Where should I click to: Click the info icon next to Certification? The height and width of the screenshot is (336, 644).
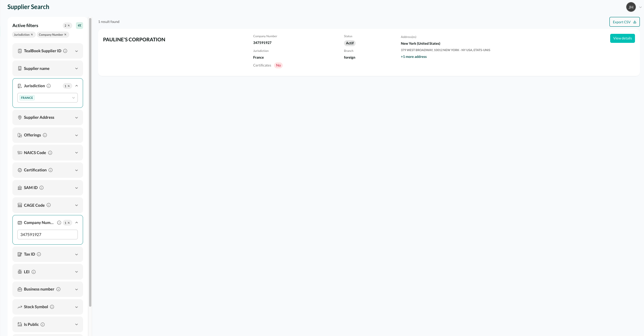click(x=51, y=170)
